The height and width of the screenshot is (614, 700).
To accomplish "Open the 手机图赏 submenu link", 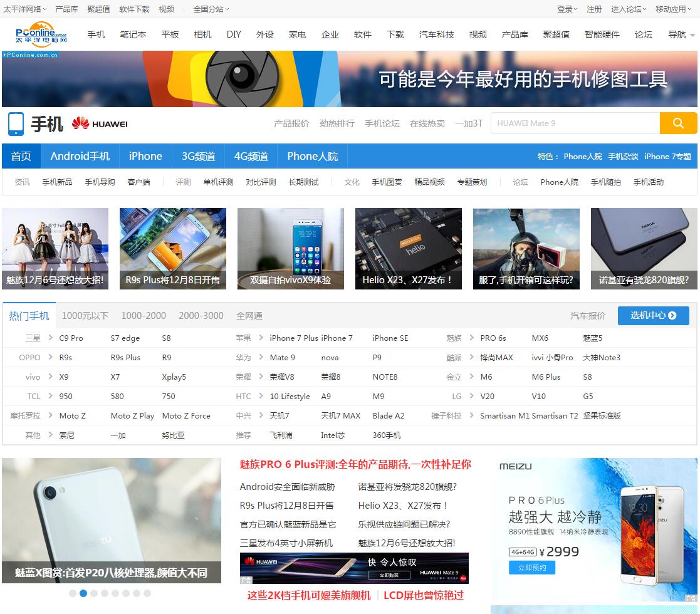I will point(387,182).
